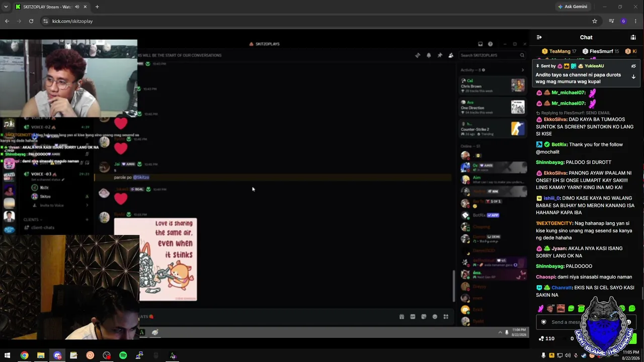
Task: Expand pinned message with down arrow
Action: click(x=633, y=77)
